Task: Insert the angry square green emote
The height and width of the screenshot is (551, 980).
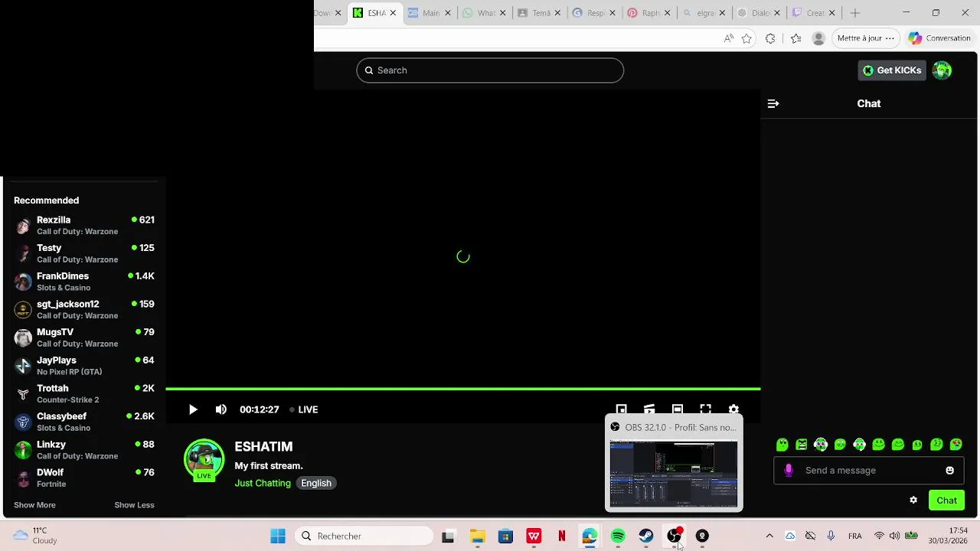Action: 802,445
